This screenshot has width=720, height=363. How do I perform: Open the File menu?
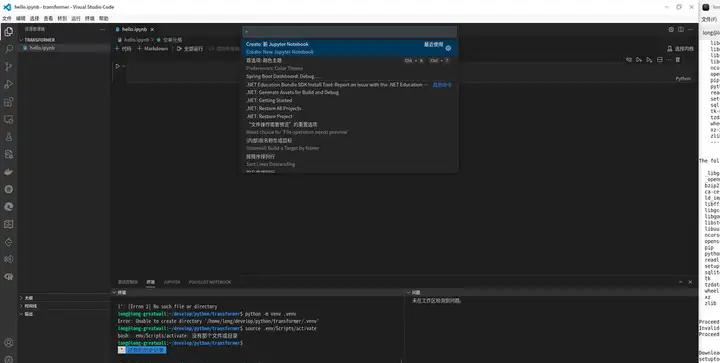click(x=7, y=18)
